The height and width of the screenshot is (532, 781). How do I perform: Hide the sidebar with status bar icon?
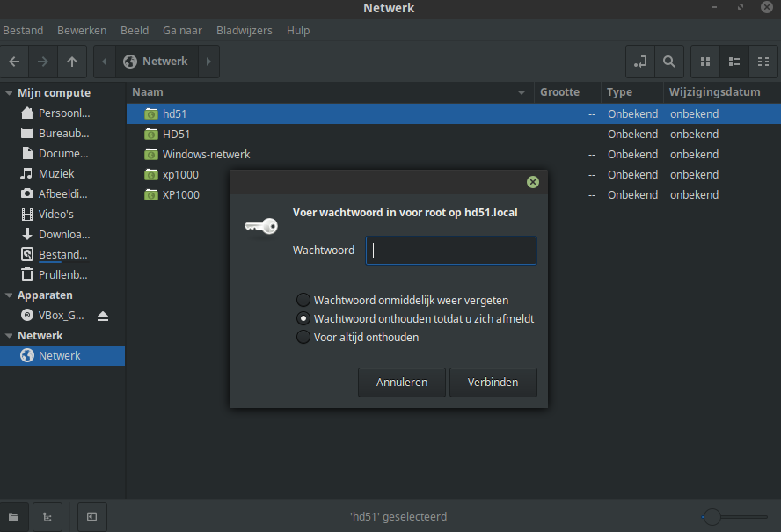coord(92,516)
